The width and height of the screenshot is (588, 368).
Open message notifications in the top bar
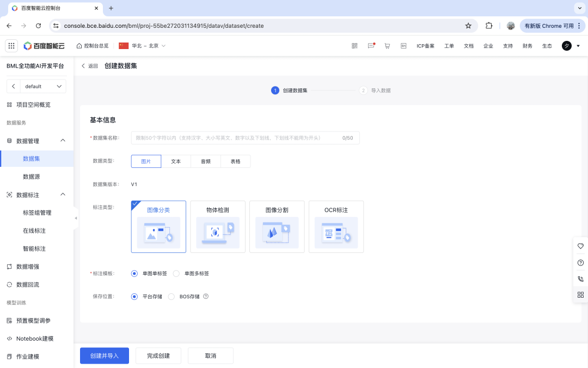click(x=371, y=46)
